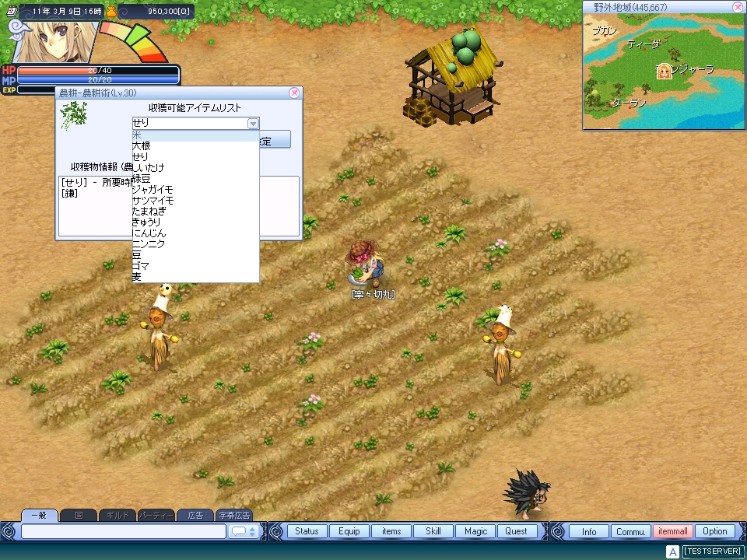
Task: Click the herb icon in farming window
Action: pyautogui.click(x=73, y=116)
